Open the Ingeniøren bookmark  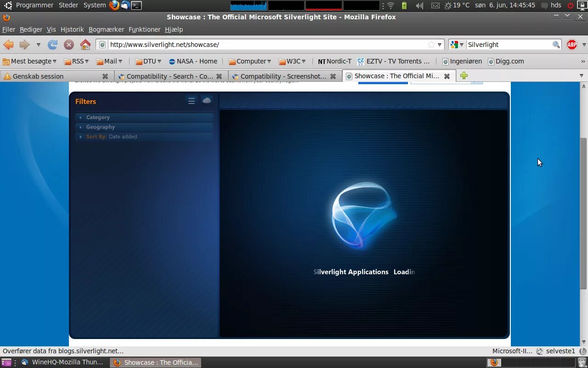(462, 61)
